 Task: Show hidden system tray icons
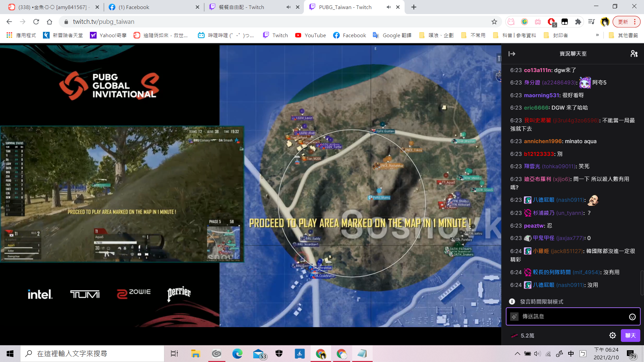pos(518,354)
